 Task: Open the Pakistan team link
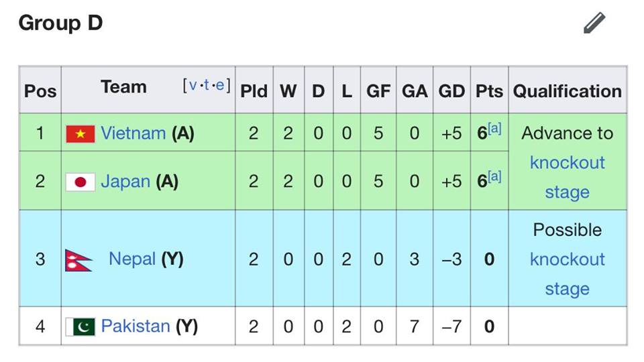136,326
